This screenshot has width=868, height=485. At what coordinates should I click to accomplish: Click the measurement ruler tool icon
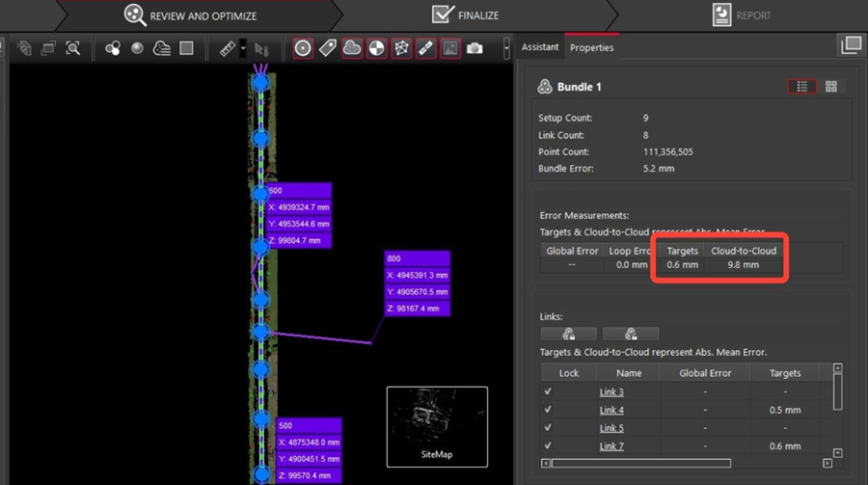tap(229, 48)
